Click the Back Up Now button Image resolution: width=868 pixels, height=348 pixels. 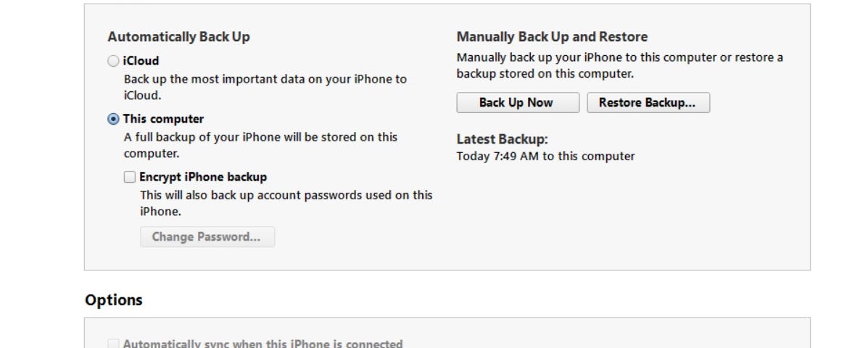(x=518, y=103)
